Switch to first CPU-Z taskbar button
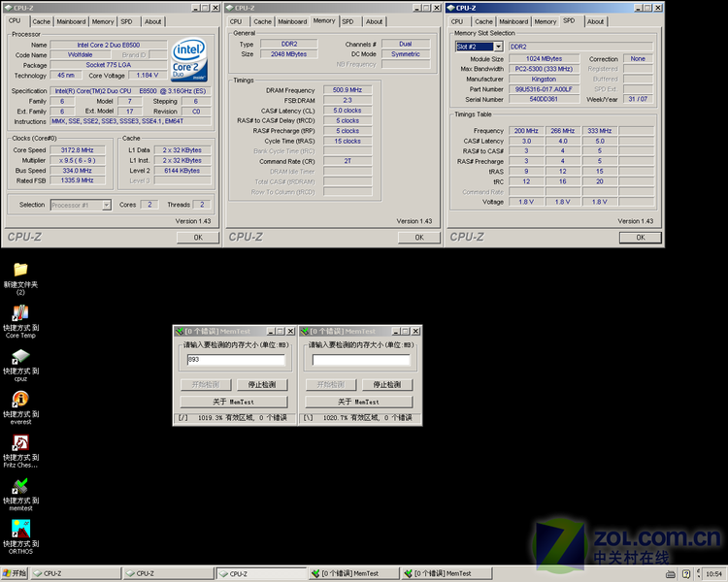 pyautogui.click(x=76, y=573)
